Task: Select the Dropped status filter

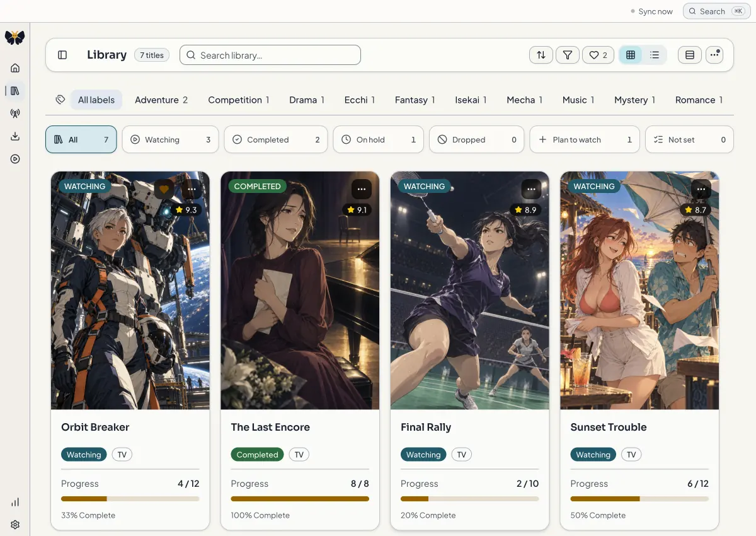Action: (477, 139)
